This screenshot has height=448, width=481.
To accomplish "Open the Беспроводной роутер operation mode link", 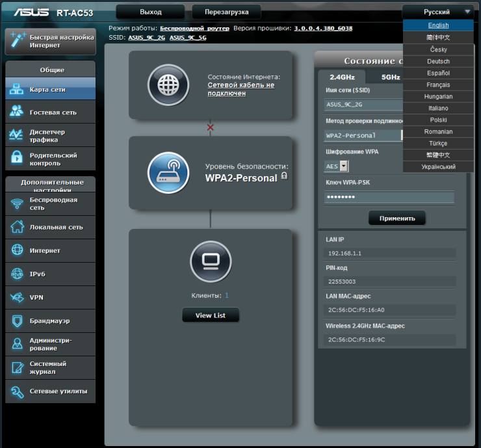I will click(x=194, y=28).
